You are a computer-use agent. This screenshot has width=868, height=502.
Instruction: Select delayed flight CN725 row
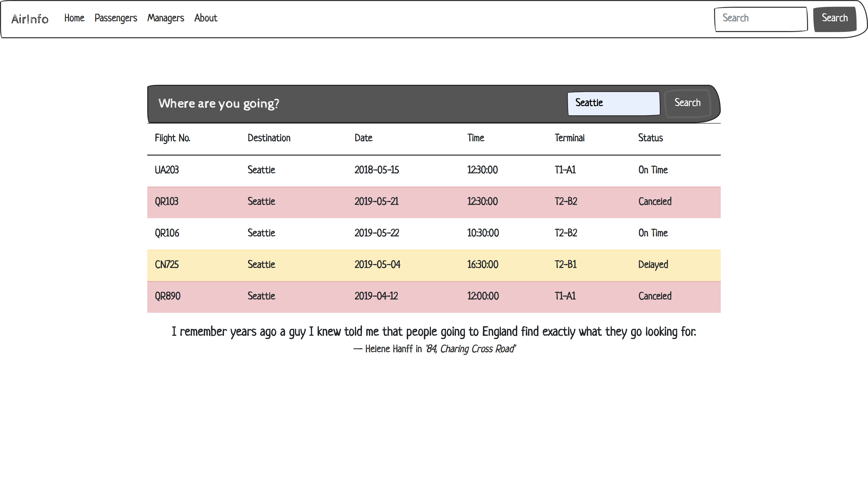point(433,265)
